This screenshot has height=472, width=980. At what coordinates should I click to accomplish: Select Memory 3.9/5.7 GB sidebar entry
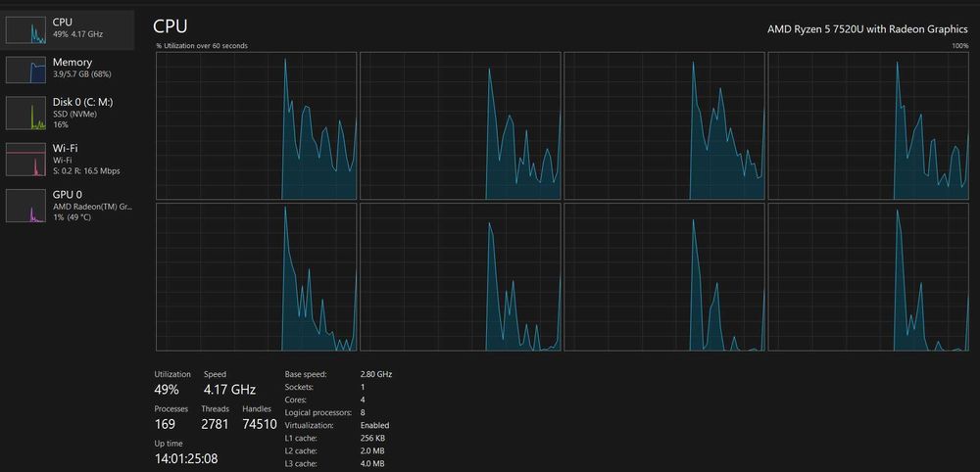pyautogui.click(x=68, y=70)
